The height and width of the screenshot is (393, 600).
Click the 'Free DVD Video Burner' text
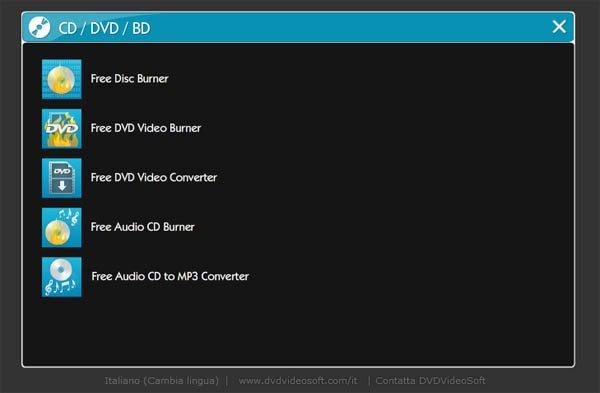coord(146,128)
